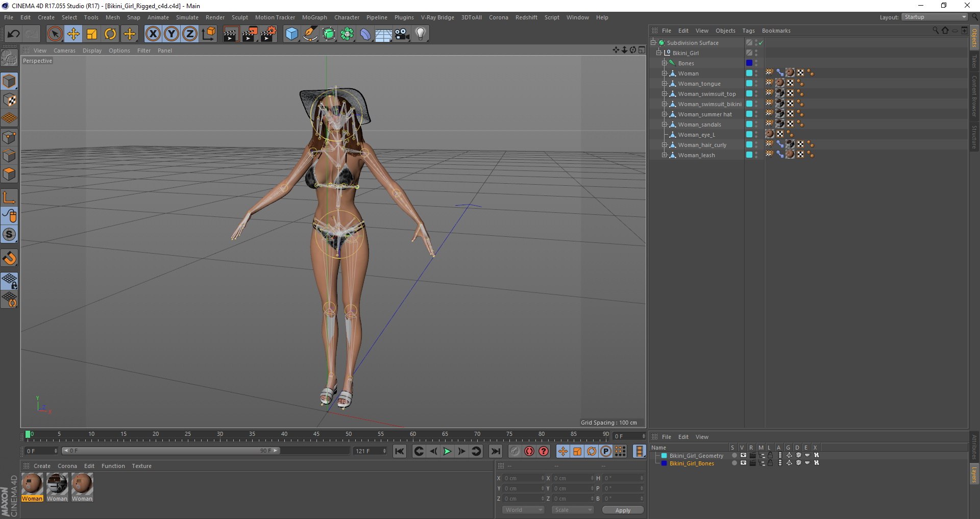Switch to Takes side tab
This screenshot has height=519, width=980.
point(974,62)
